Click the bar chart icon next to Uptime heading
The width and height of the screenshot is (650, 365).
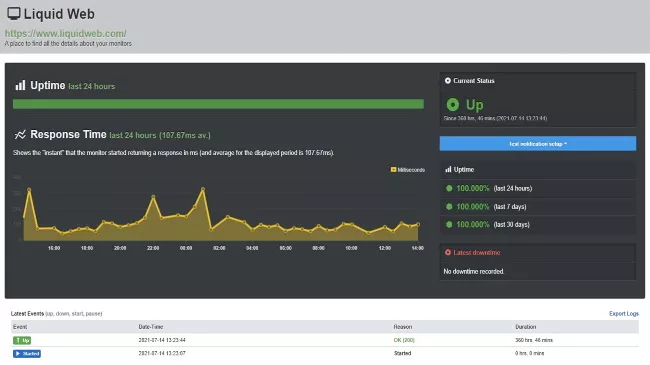pyautogui.click(x=20, y=85)
